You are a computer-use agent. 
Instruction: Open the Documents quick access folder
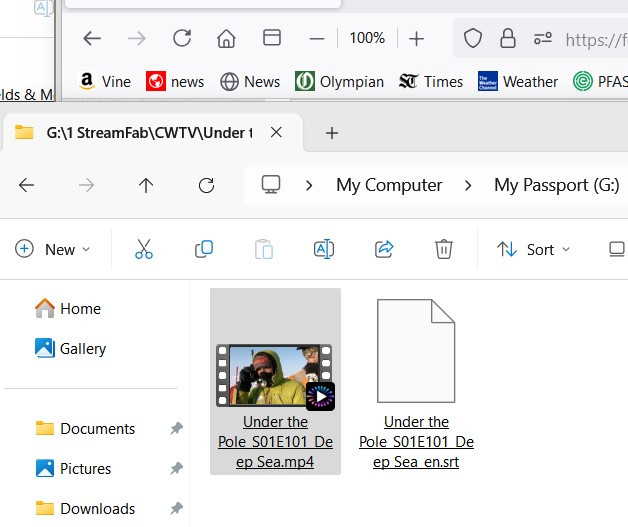tap(85, 428)
